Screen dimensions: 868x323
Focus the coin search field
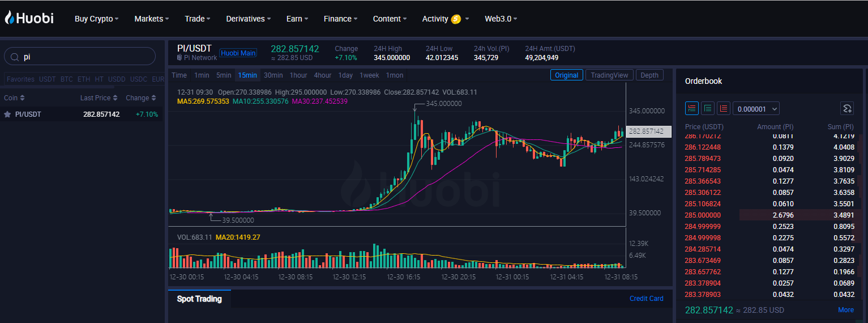point(80,57)
